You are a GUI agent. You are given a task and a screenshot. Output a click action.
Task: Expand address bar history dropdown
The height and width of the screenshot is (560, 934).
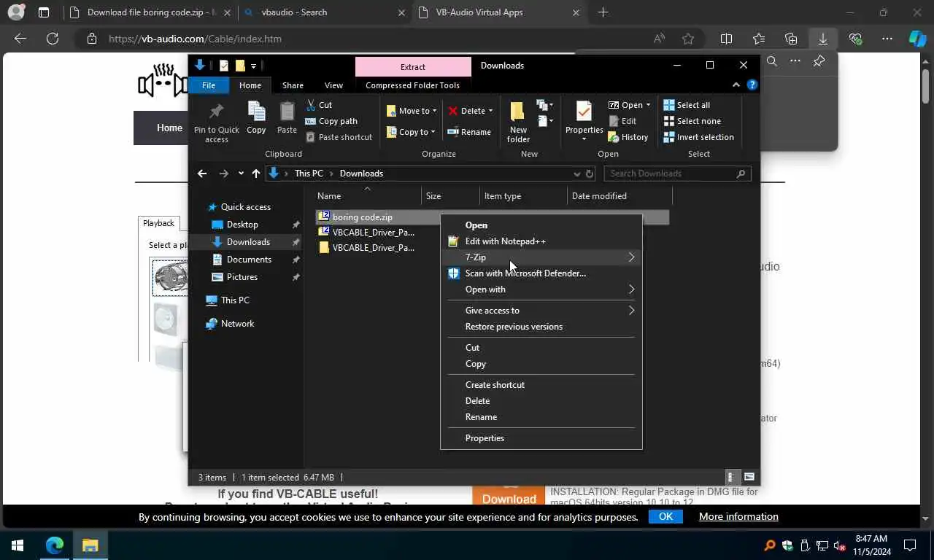(576, 174)
